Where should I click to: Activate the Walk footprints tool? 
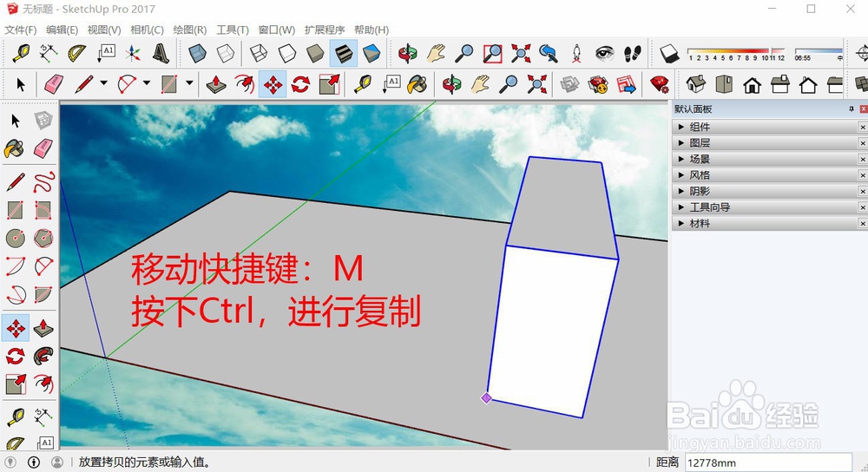(x=632, y=53)
